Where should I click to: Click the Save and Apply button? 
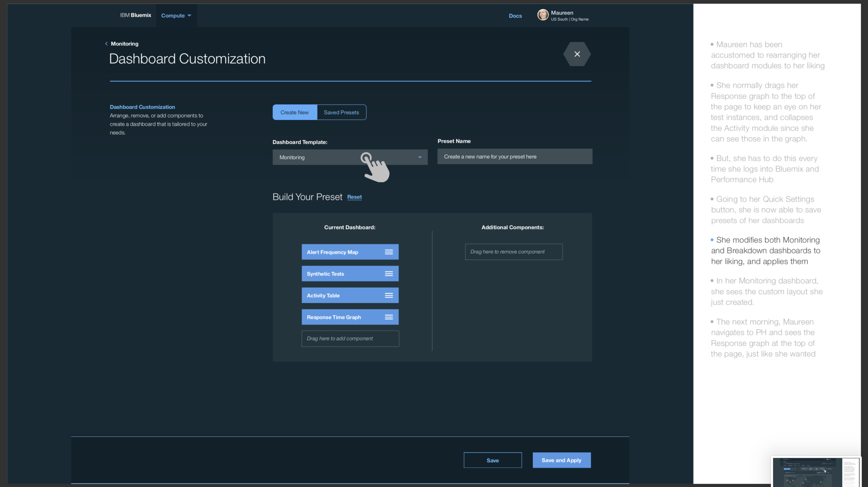pos(561,460)
